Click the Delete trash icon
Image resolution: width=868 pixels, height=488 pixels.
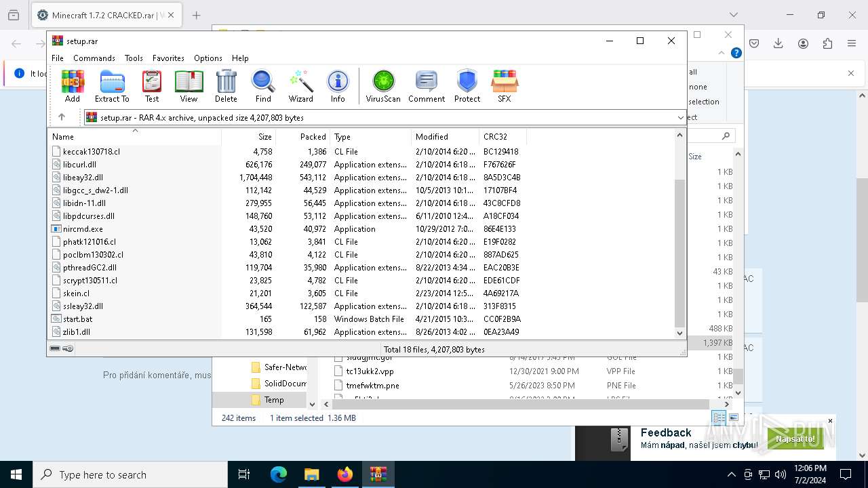[226, 86]
